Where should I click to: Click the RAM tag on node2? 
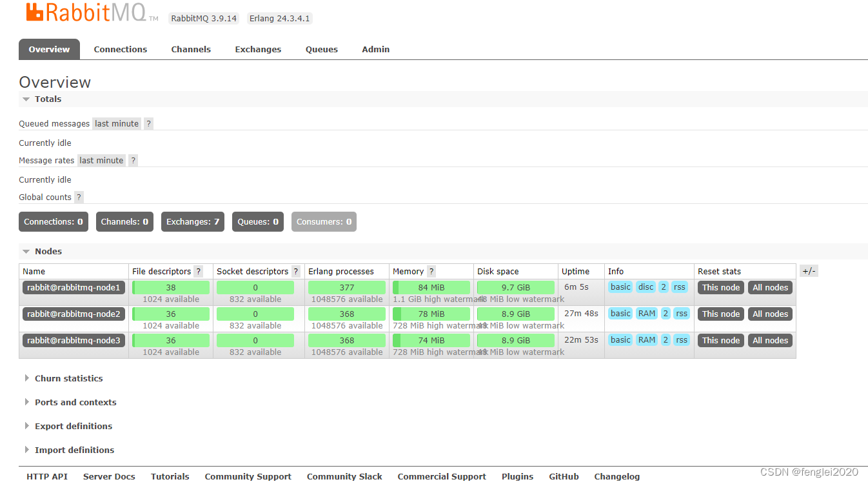[x=647, y=314]
